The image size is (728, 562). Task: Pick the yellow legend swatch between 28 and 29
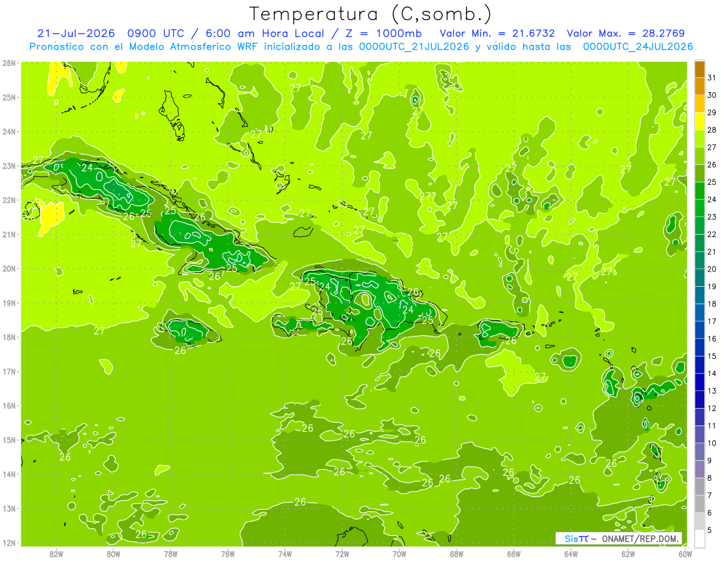pos(699,121)
